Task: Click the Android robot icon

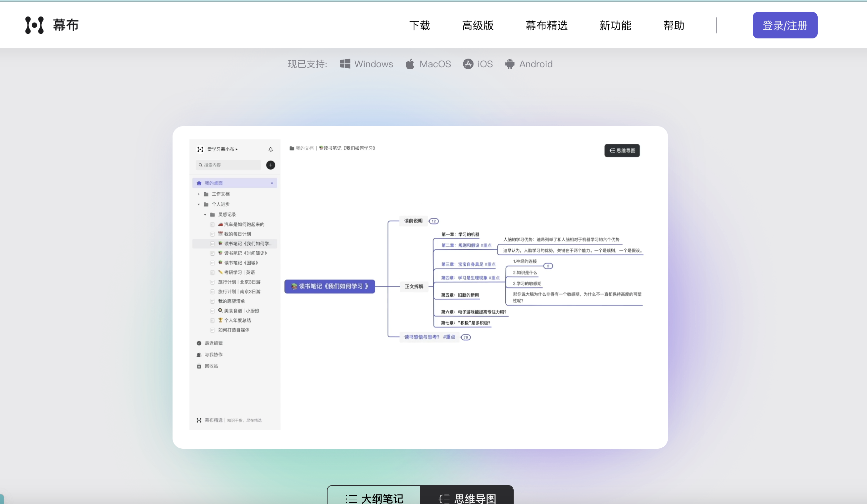Action: coord(510,64)
